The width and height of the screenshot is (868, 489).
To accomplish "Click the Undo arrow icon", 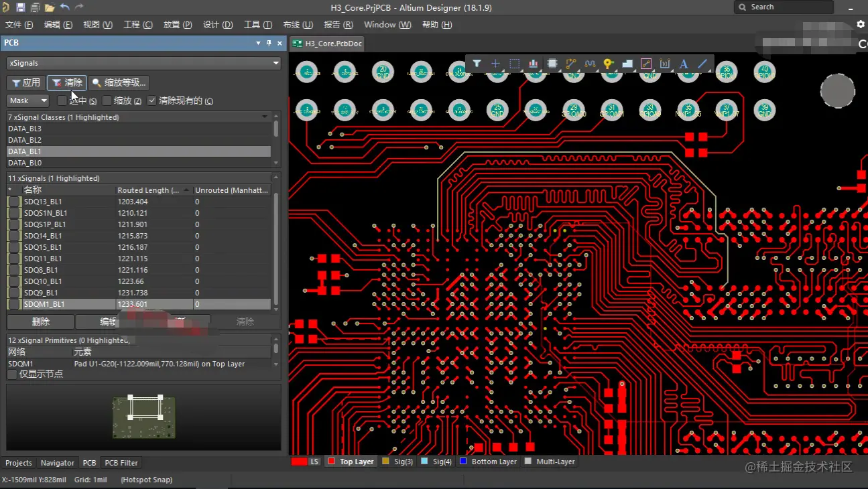I will pyautogui.click(x=65, y=7).
